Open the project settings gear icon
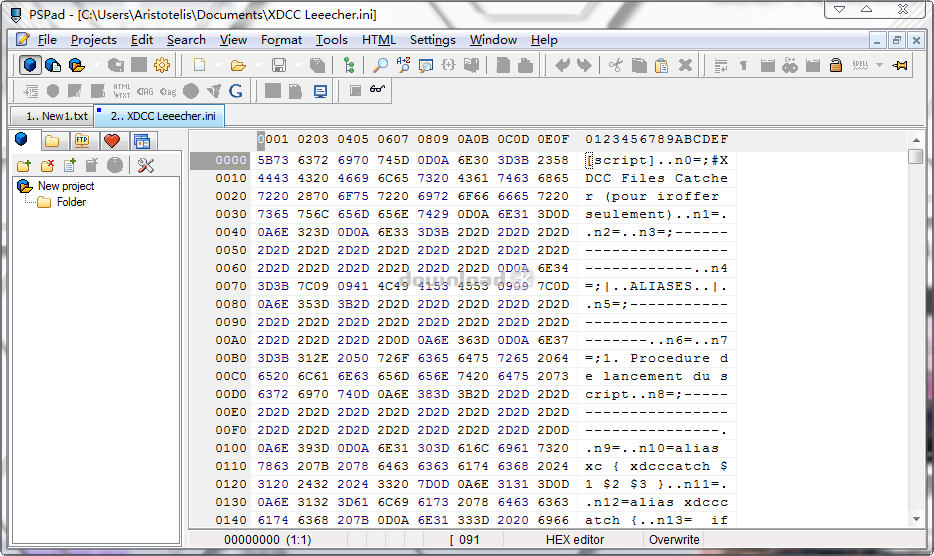The image size is (934, 556). (161, 65)
